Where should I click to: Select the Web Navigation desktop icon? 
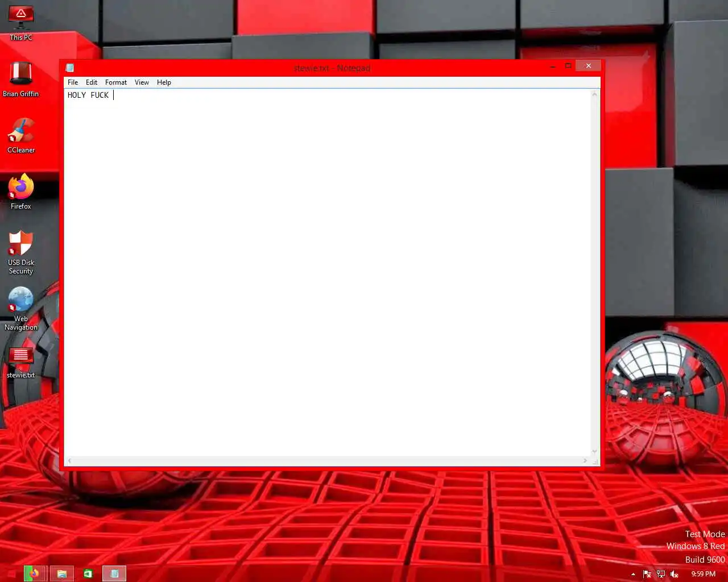click(21, 309)
